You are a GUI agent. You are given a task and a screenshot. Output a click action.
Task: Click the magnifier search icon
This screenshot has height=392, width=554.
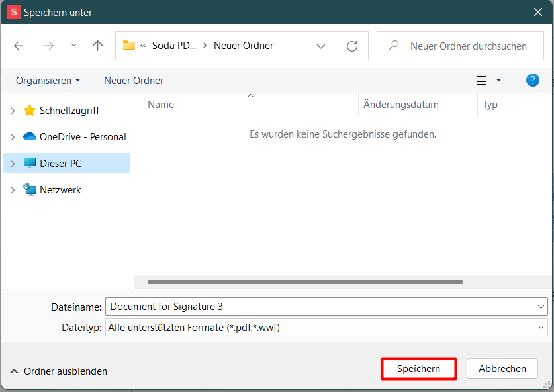click(x=393, y=46)
